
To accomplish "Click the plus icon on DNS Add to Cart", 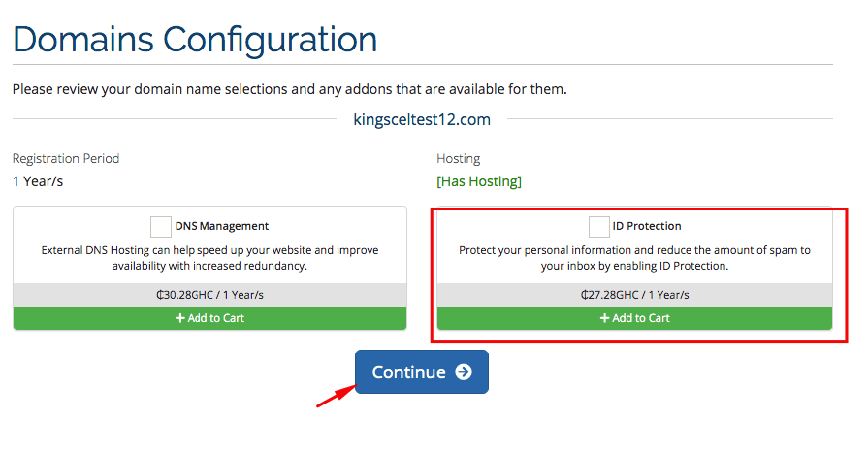I will pos(179,318).
